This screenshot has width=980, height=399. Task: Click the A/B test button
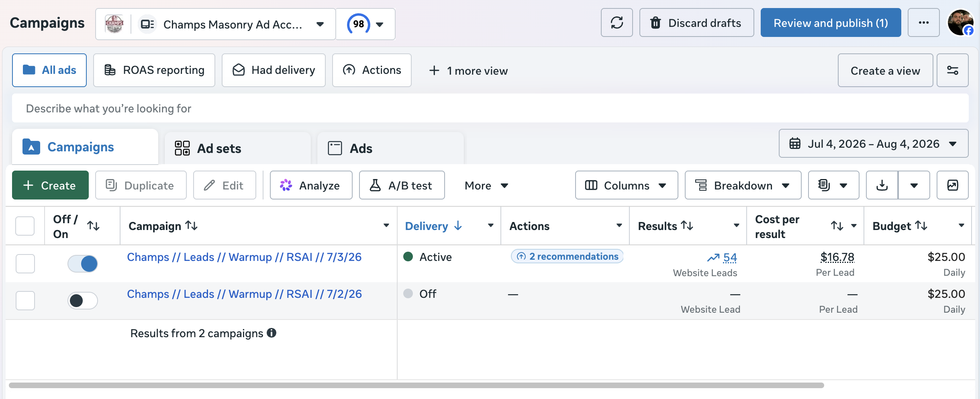tap(402, 185)
